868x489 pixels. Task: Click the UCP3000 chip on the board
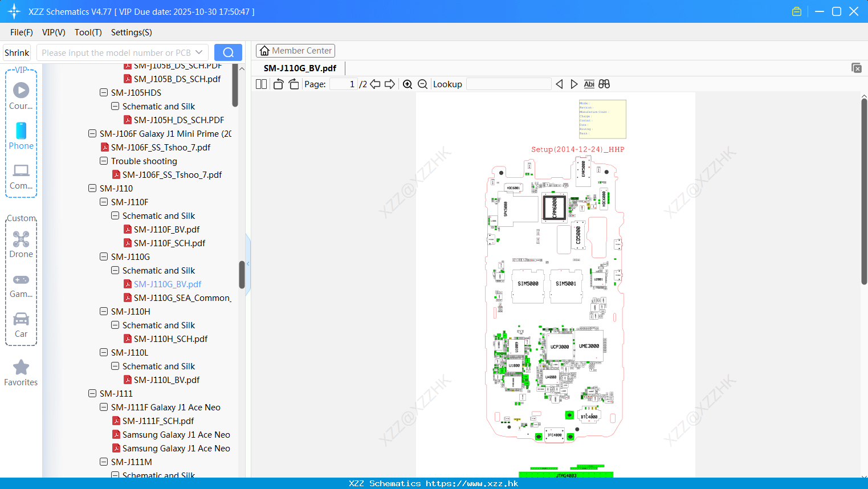point(560,347)
